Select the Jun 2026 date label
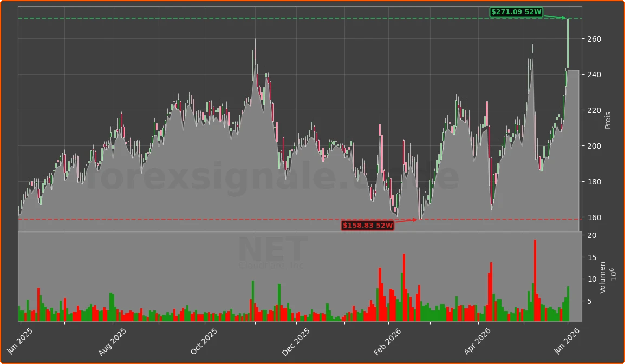The width and height of the screenshot is (625, 364). (567, 341)
